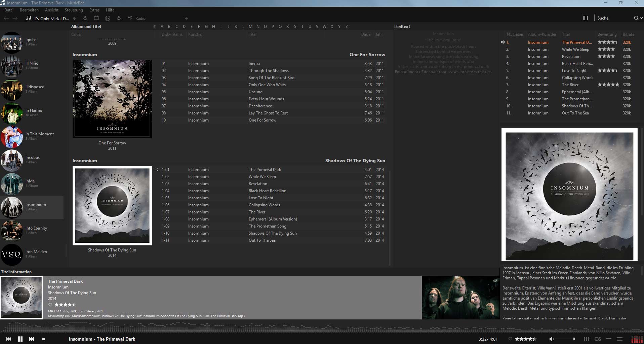
Task: Click the heart in track information panel
Action: click(x=50, y=305)
